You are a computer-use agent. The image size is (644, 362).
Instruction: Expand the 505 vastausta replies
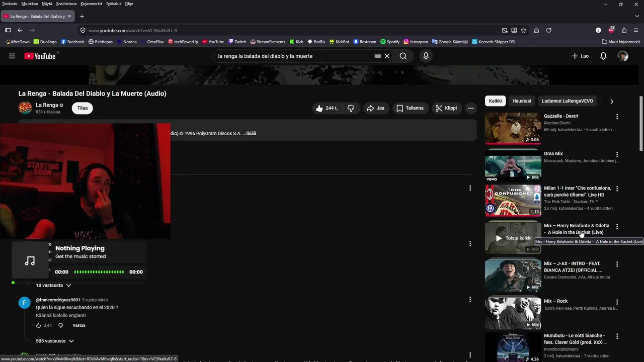tap(55, 341)
